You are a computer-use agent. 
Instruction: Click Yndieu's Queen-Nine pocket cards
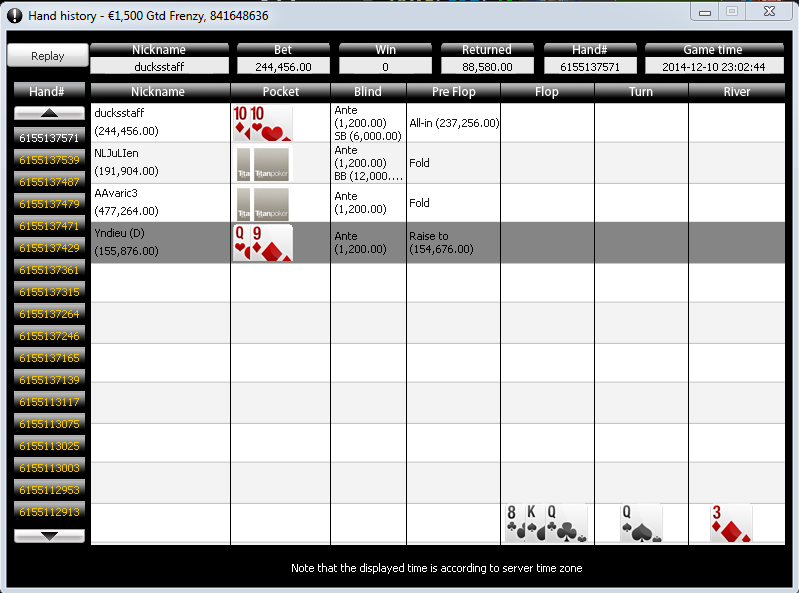coord(262,243)
